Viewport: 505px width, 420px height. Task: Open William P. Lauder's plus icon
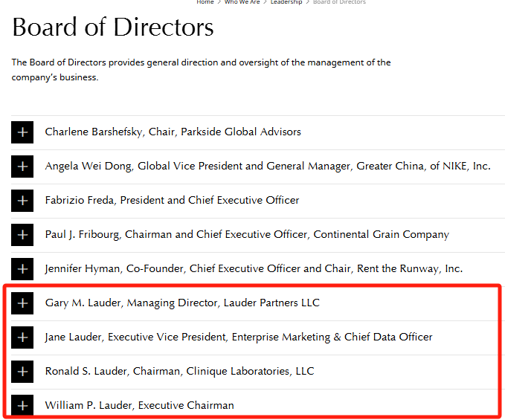point(22,405)
